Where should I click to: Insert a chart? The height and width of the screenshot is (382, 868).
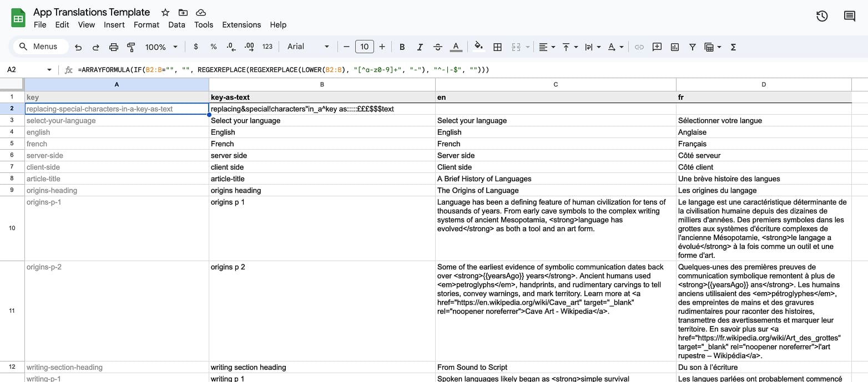675,47
